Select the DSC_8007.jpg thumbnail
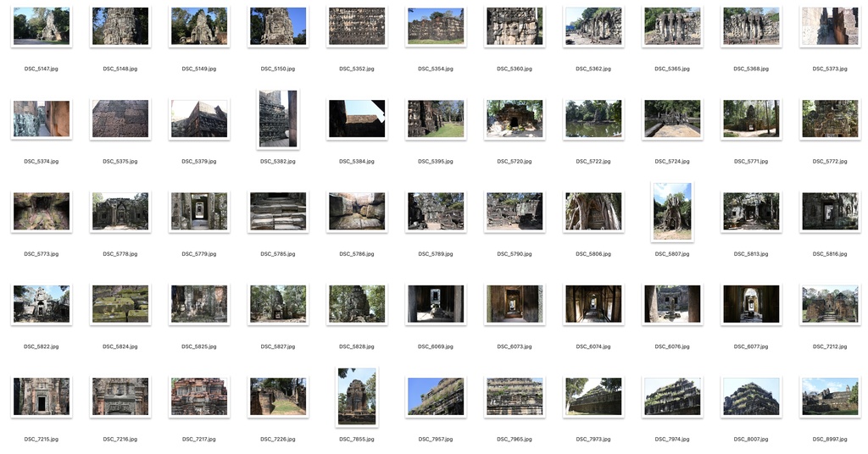This screenshot has height=454, width=868. click(x=751, y=396)
